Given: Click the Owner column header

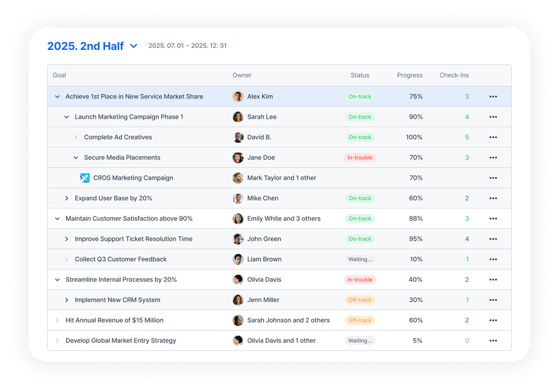Looking at the screenshot, I should coord(242,75).
